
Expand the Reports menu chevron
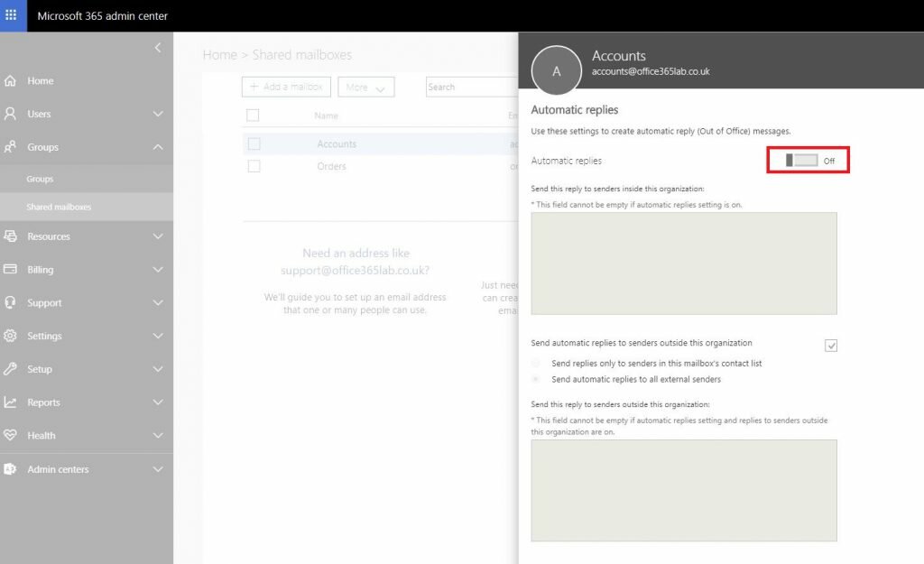(158, 402)
